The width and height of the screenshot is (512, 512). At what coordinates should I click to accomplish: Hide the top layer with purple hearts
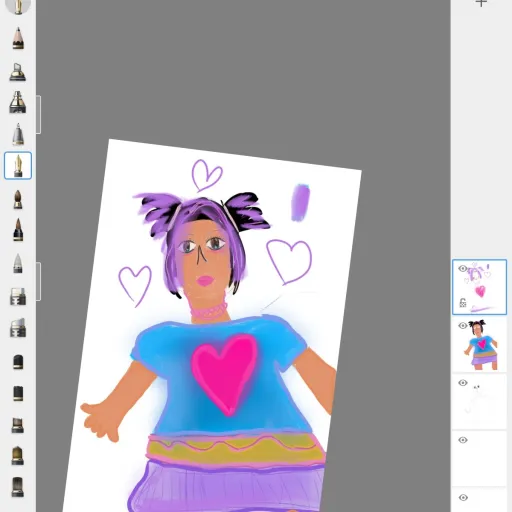(462, 268)
